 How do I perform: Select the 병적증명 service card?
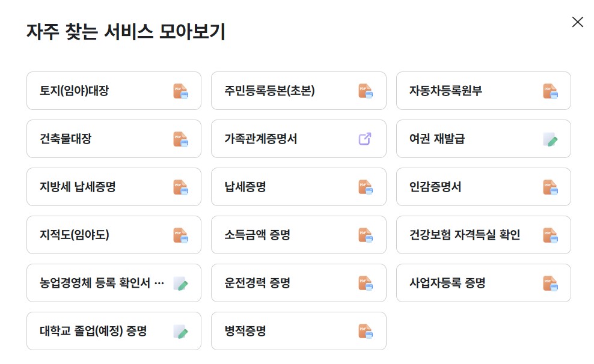[298, 331]
